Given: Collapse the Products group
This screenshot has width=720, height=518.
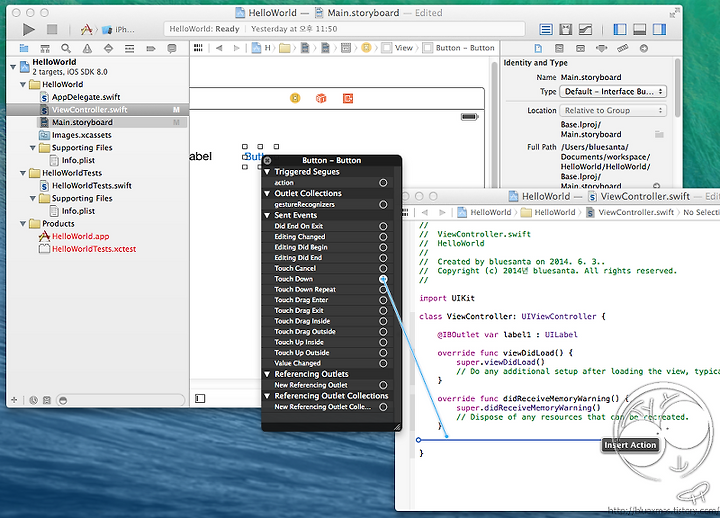Looking at the screenshot, I should tap(22, 224).
